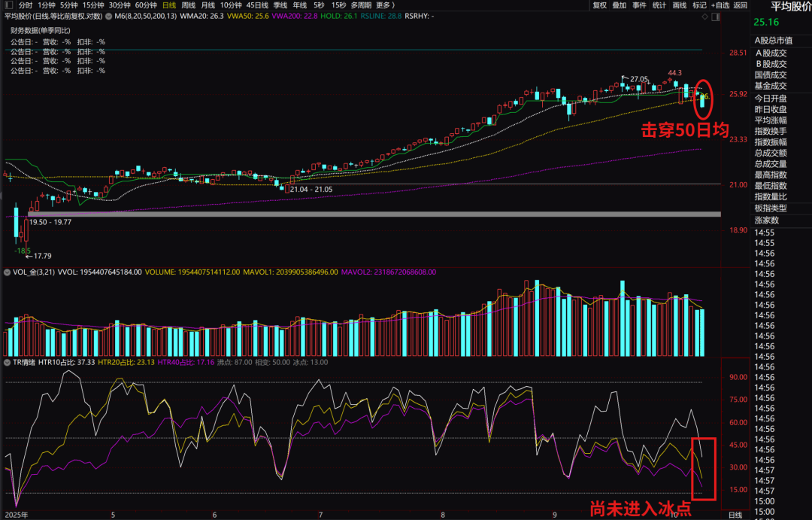Click the 日线 label at bottom right
Viewport: 812px width, 520px height.
(x=735, y=515)
